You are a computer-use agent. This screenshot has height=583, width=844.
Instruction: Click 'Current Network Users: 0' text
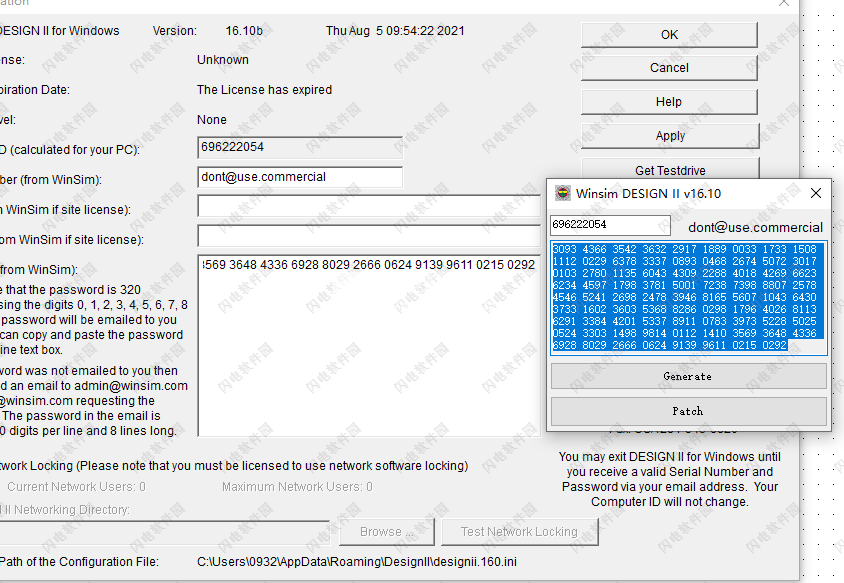76,487
